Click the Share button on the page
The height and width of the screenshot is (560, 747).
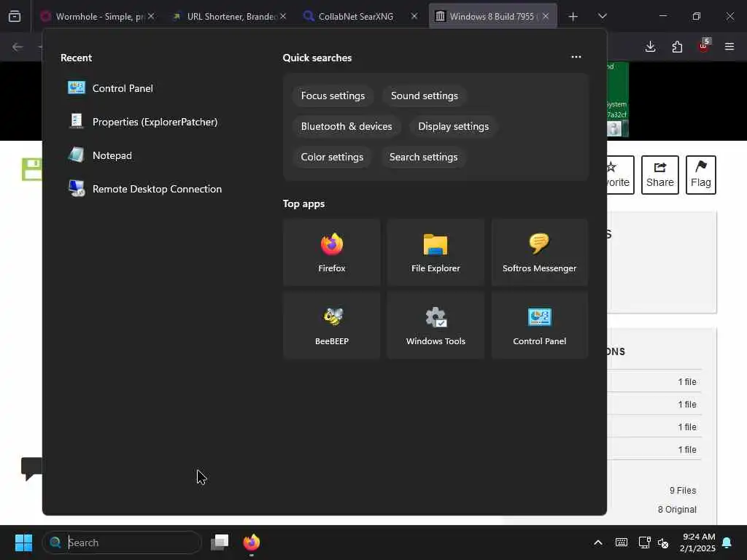pos(659,175)
